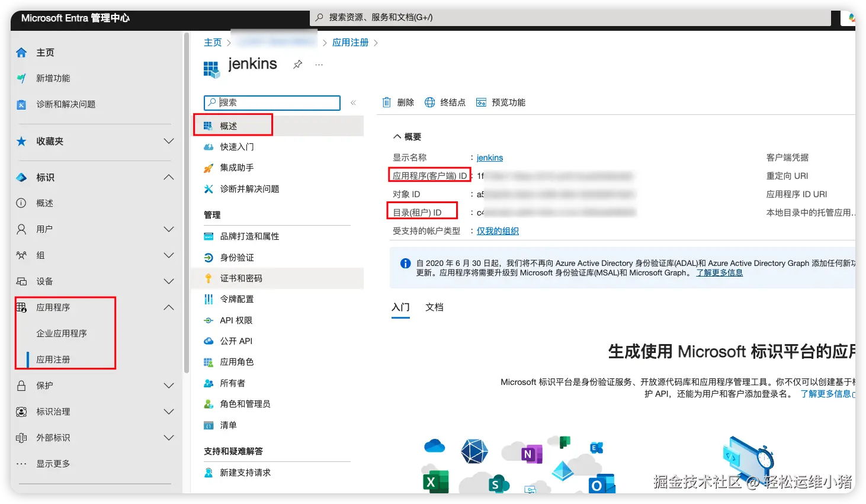This screenshot has height=504, width=866.
Task: Click the 应用程序 grid icon
Action: coord(21,307)
